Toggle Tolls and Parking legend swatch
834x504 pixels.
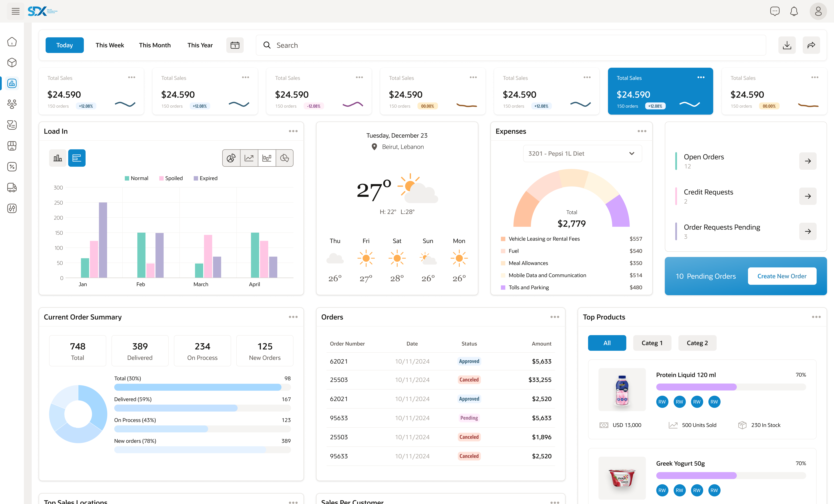(x=503, y=288)
